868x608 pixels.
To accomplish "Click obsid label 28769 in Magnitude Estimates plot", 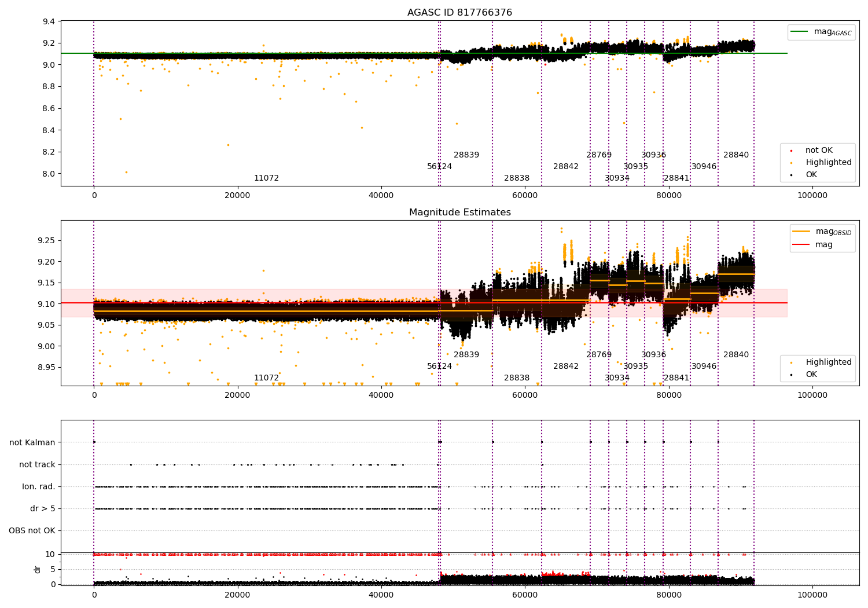I will click(x=599, y=355).
